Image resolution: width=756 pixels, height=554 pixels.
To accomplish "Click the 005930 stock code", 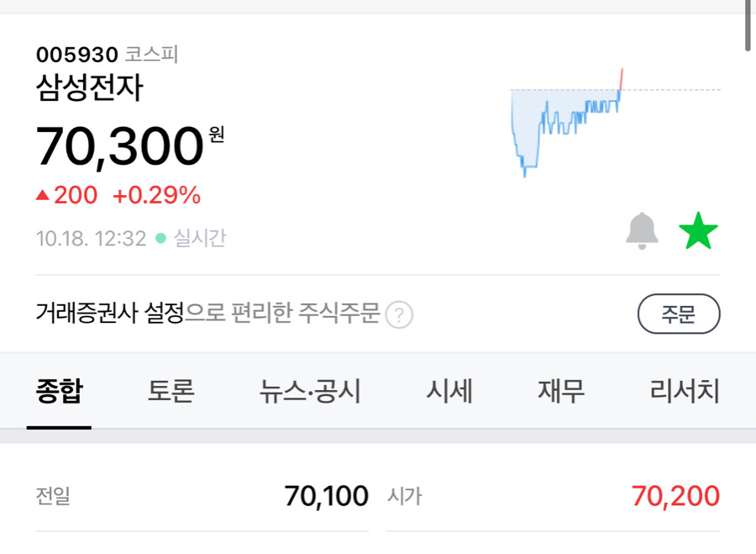I will pyautogui.click(x=77, y=55).
